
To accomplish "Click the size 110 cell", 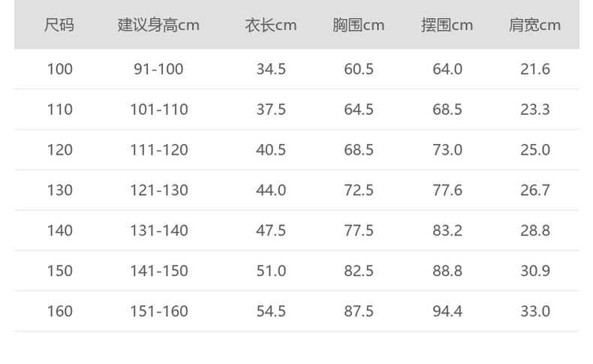I will coord(59,110).
